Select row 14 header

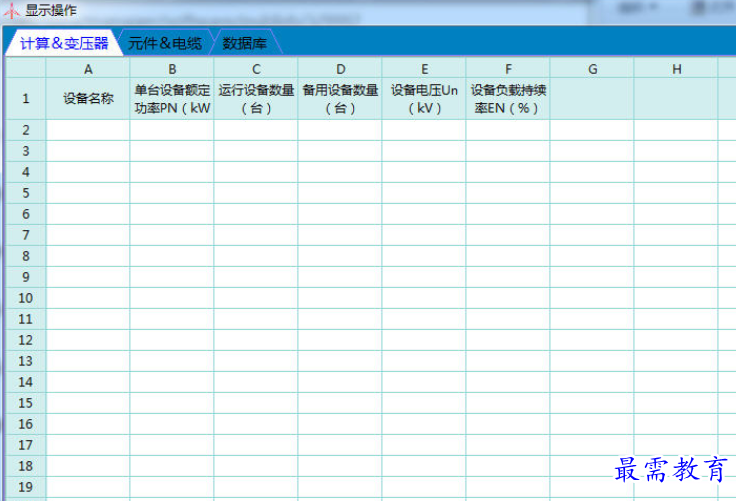pos(26,382)
